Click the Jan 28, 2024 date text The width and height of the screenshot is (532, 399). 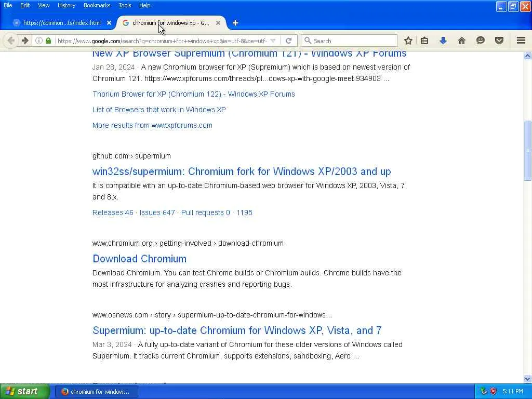114,67
